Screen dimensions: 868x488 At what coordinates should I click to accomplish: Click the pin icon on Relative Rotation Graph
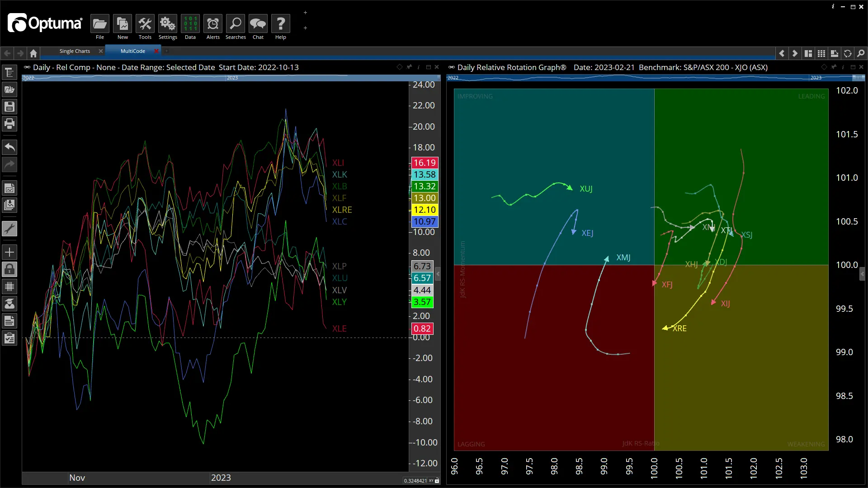(834, 67)
